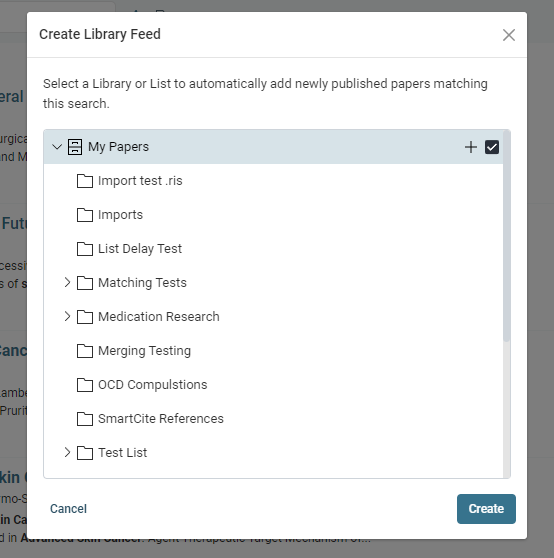The width and height of the screenshot is (554, 558).
Task: Click the My Papers library cabinet icon
Action: 75,147
